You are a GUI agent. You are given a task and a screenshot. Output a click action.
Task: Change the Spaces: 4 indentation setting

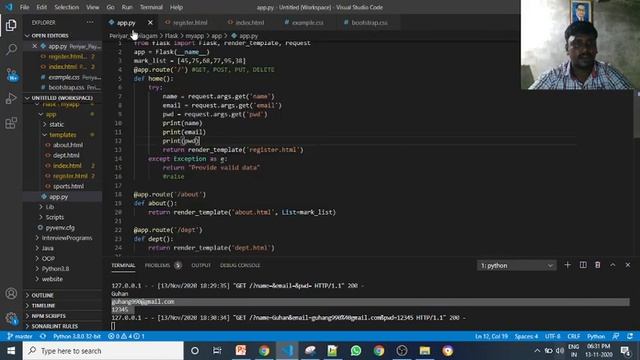click(x=526, y=336)
